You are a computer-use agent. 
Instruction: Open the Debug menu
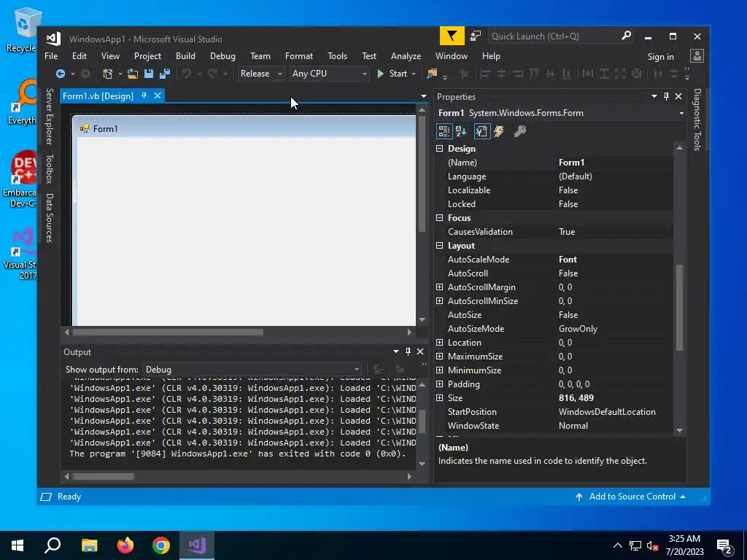[x=222, y=56]
